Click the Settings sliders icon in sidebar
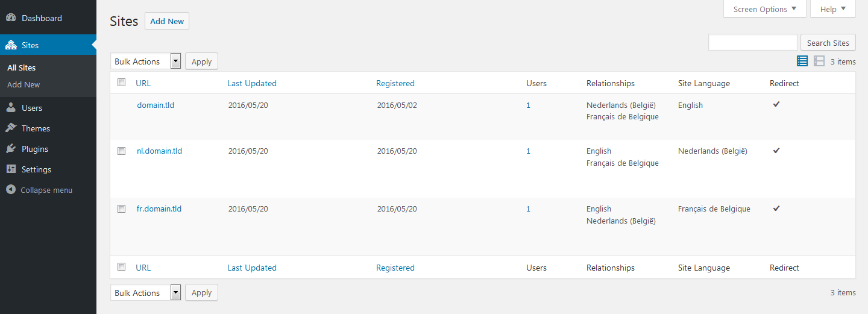The image size is (868, 314). tap(11, 169)
